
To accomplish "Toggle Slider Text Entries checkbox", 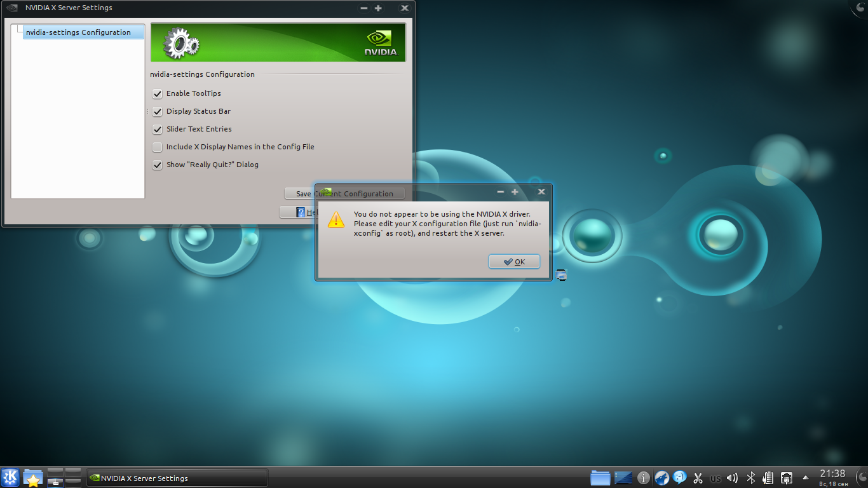I will (x=158, y=129).
